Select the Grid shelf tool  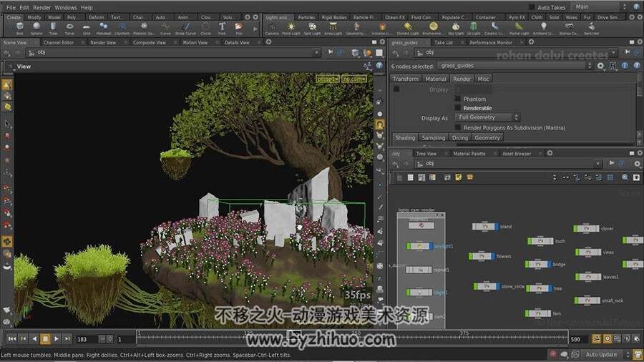[x=87, y=29]
